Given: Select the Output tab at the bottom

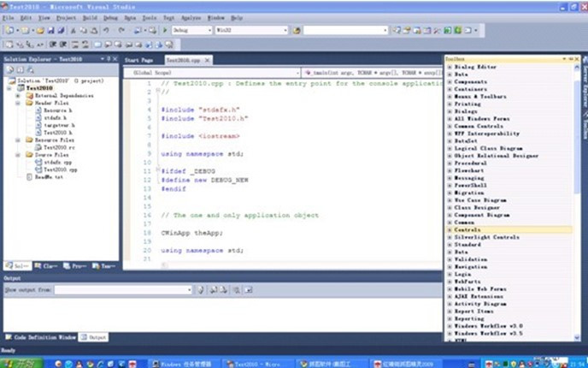Looking at the screenshot, I should 93,337.
